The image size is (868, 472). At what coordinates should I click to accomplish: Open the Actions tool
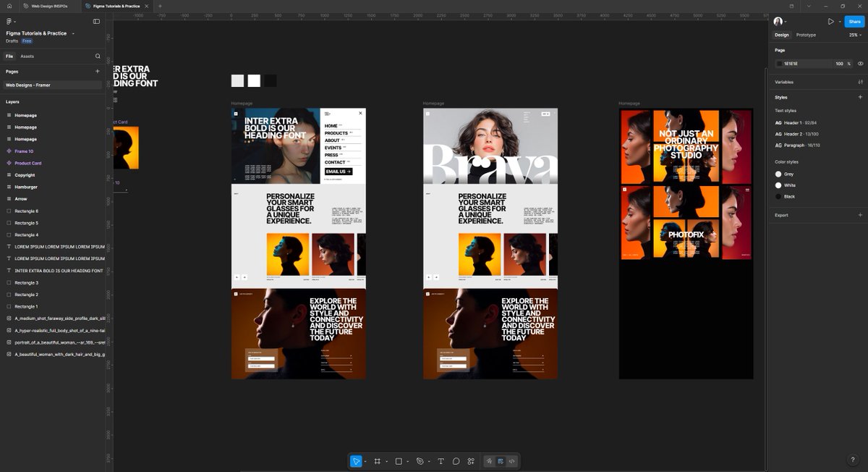tap(471, 461)
